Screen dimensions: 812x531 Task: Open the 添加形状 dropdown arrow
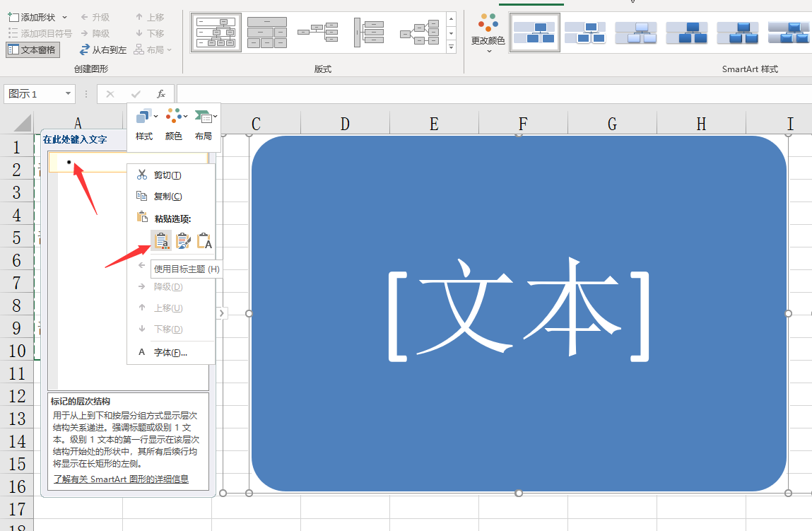[x=65, y=17]
